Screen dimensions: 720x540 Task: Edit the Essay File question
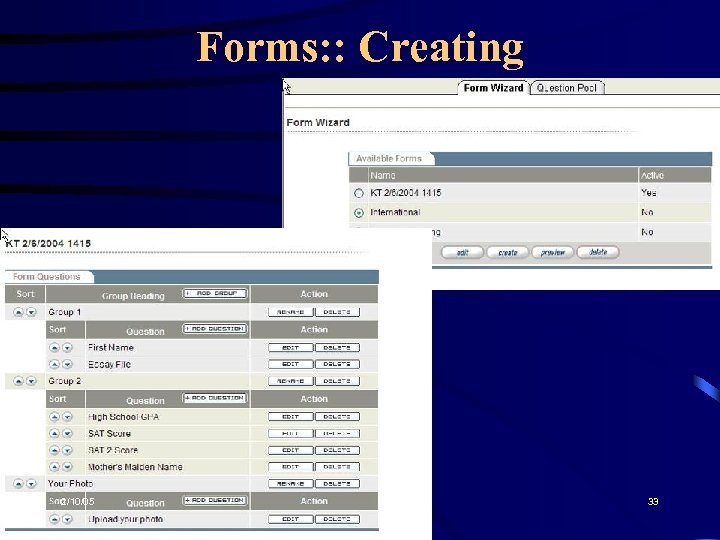pyautogui.click(x=291, y=364)
